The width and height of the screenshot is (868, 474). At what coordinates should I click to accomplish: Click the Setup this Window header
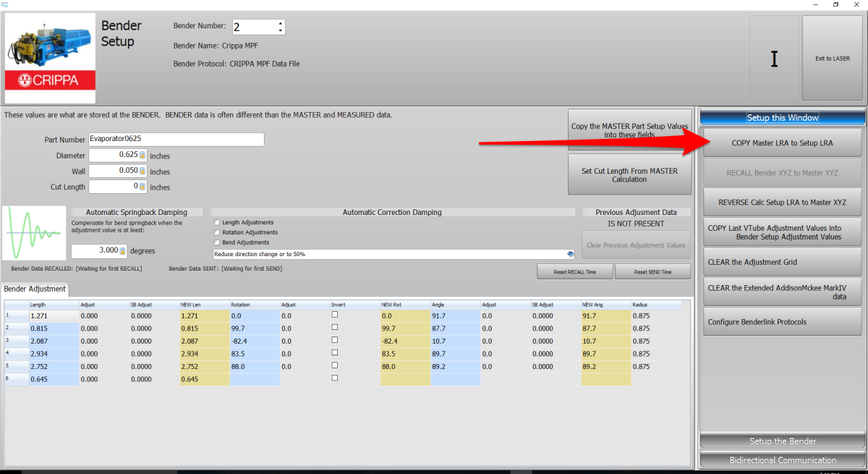(782, 117)
